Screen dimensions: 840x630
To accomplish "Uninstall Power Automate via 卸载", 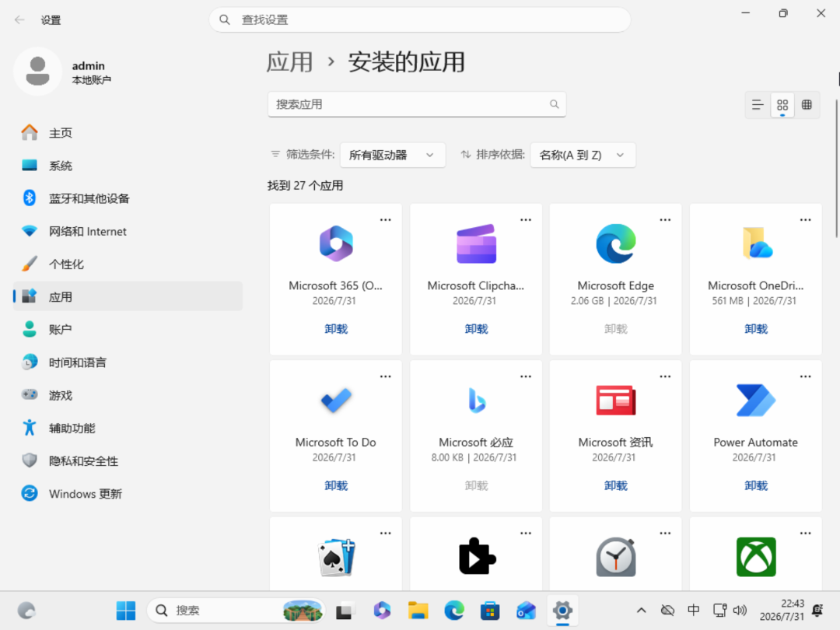I will (x=756, y=486).
